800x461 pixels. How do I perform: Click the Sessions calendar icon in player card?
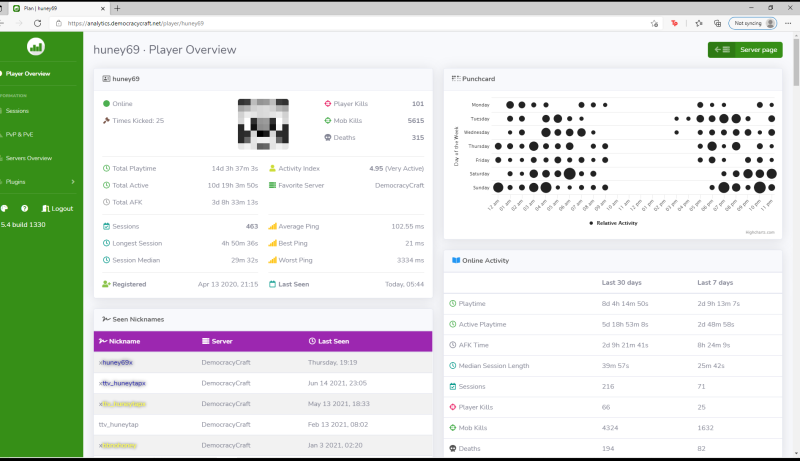coord(106,226)
